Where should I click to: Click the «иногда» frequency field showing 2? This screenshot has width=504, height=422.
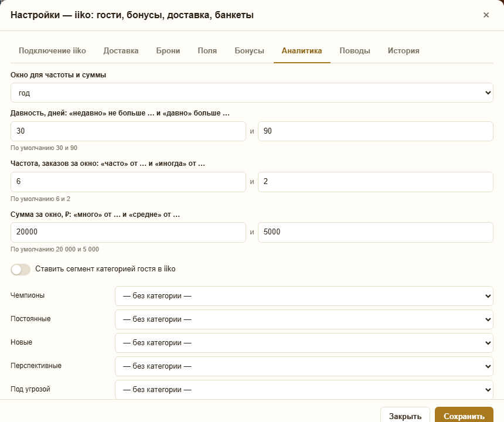click(x=376, y=182)
